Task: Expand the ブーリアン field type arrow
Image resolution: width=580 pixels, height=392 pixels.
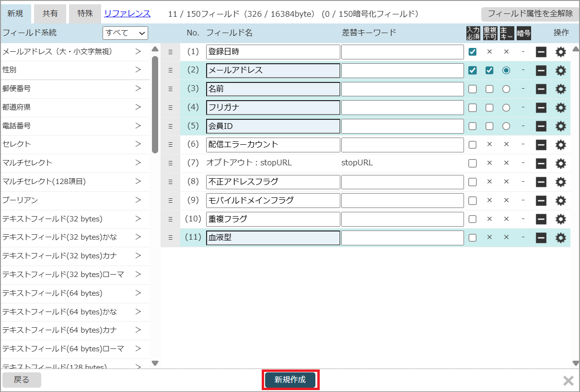Action: 138,200
